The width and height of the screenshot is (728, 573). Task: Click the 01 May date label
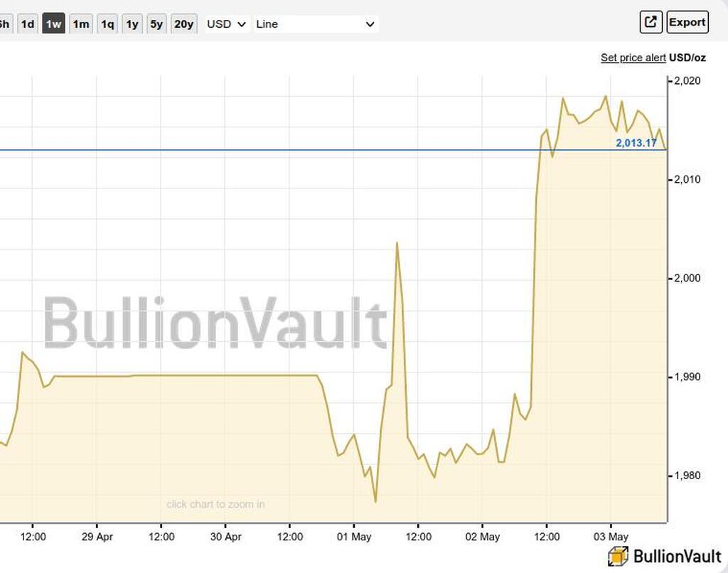354,537
